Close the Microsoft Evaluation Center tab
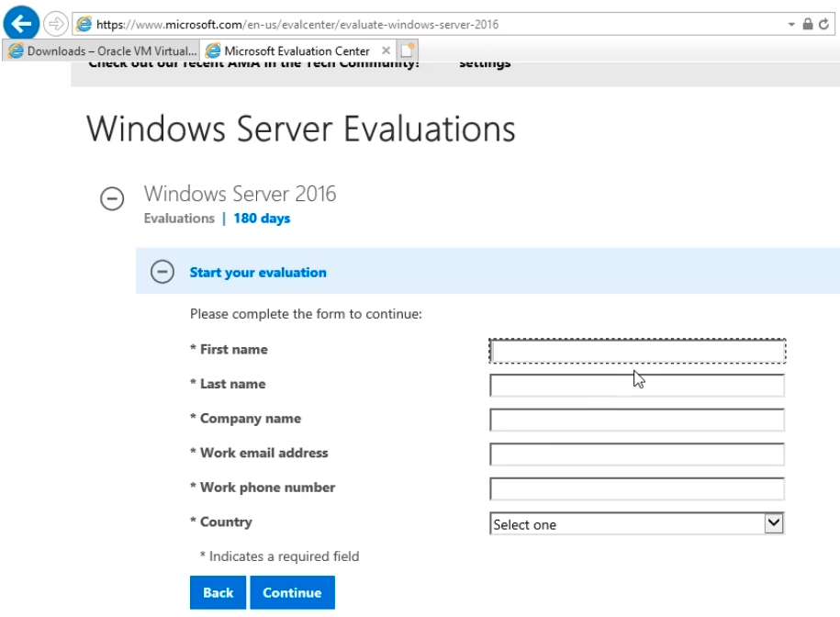Image resolution: width=840 pixels, height=617 pixels. point(386,50)
